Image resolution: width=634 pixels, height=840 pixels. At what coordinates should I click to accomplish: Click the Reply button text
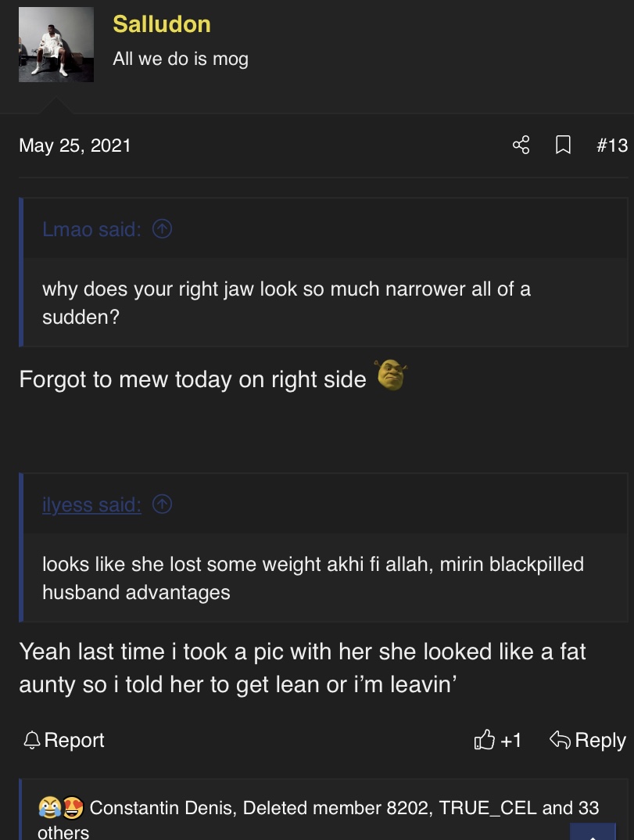[x=600, y=740]
